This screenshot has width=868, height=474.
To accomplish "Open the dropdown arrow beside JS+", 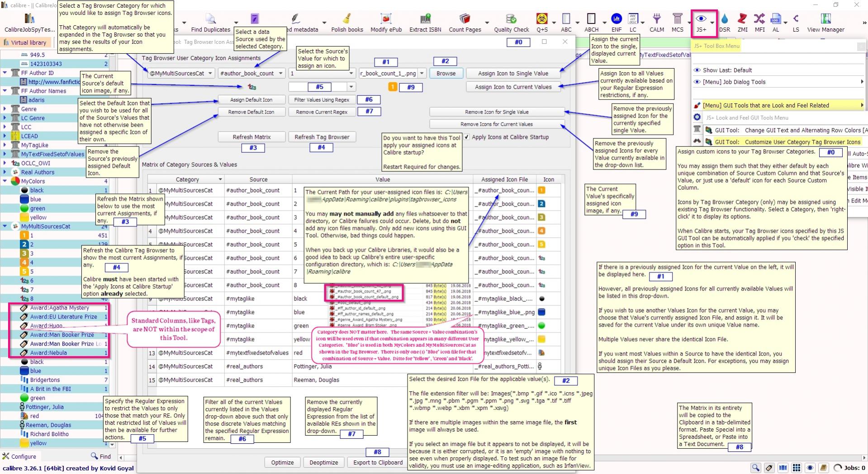I will coord(712,23).
